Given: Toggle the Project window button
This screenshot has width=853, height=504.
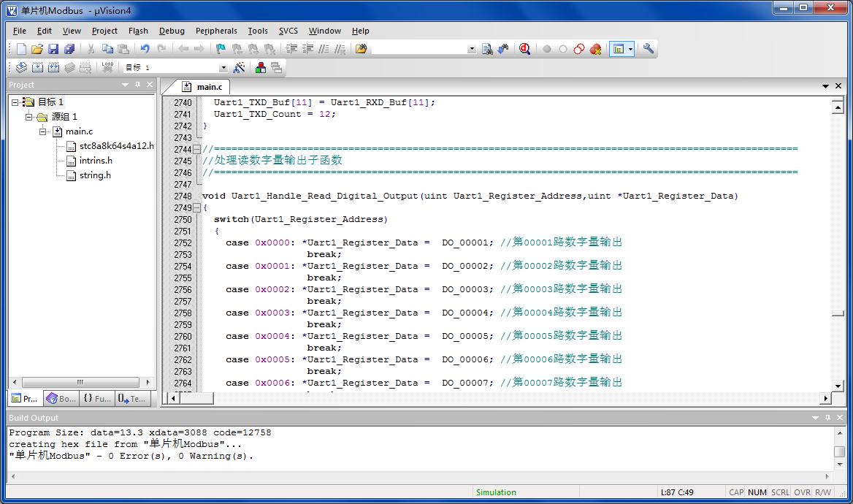Looking at the screenshot, I should 618,49.
